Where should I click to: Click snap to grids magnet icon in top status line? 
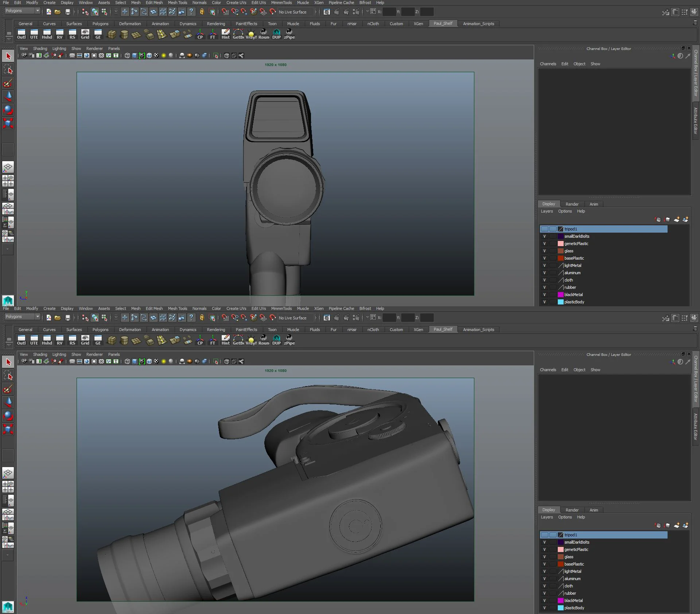click(x=225, y=12)
